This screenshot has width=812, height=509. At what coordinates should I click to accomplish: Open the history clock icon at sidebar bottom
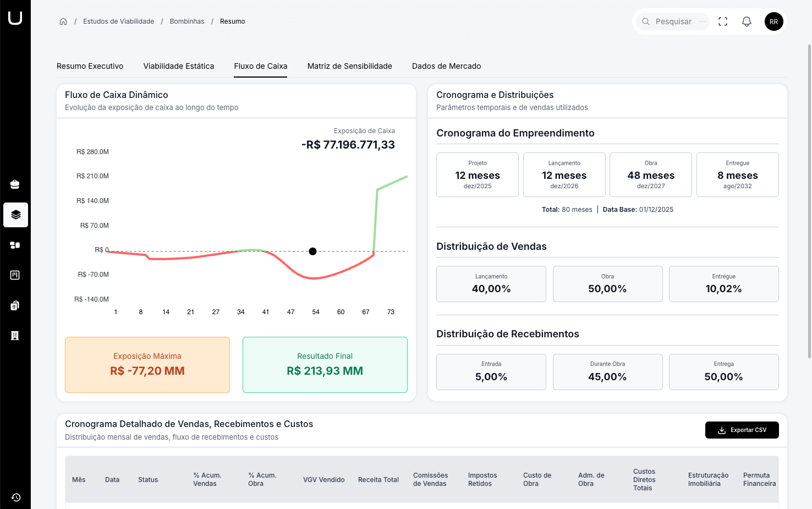click(x=15, y=497)
